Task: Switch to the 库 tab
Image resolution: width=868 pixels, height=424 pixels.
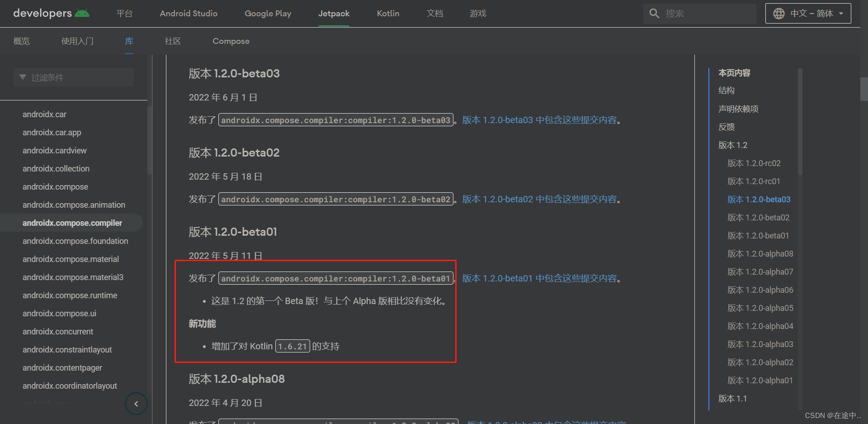Action: coord(129,41)
